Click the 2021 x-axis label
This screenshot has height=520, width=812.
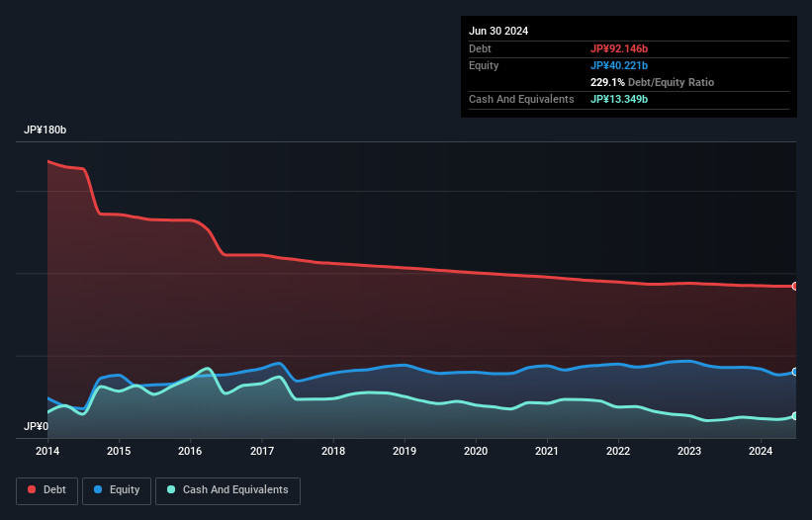(547, 451)
